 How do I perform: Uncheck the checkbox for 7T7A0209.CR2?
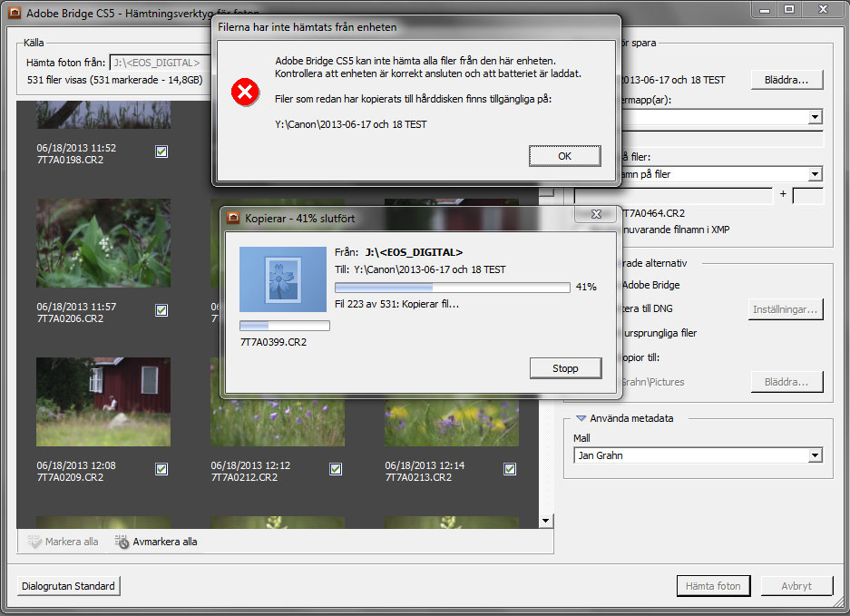161,469
